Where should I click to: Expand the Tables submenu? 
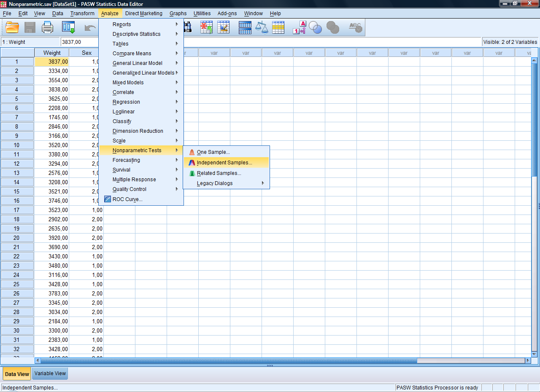141,44
